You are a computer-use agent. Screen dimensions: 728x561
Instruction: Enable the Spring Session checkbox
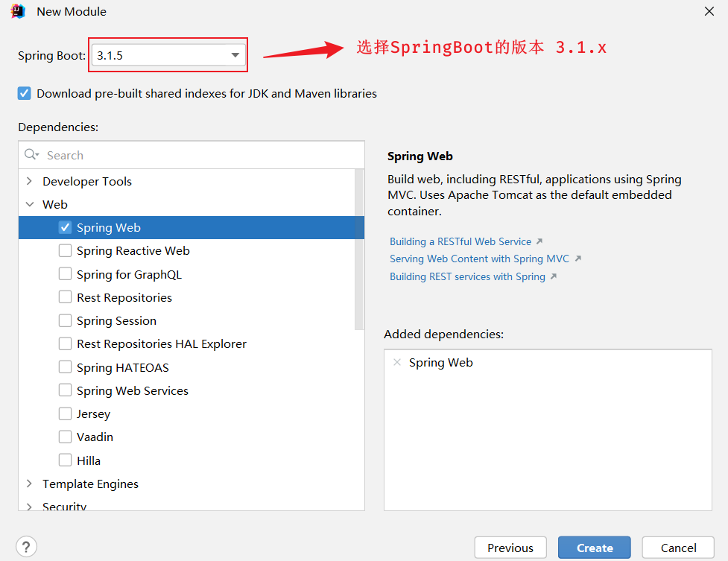tap(65, 320)
